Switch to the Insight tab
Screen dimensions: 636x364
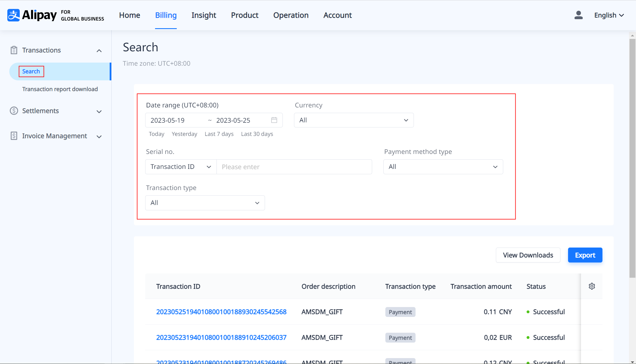(x=204, y=15)
